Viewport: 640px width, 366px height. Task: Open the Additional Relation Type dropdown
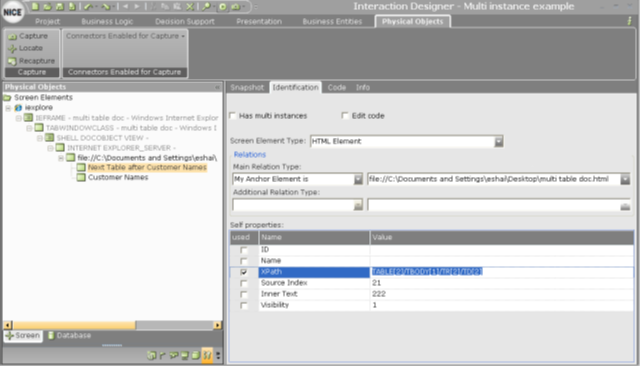click(x=358, y=205)
